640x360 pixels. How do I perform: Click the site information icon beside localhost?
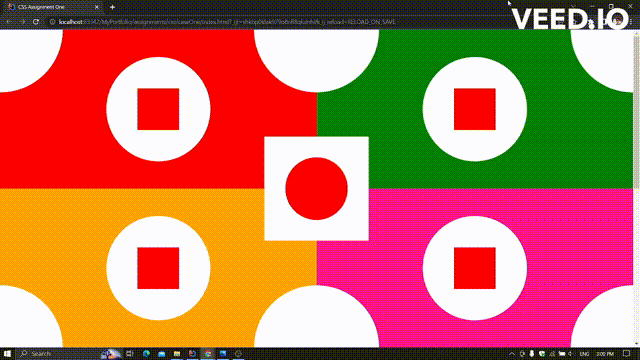point(52,22)
